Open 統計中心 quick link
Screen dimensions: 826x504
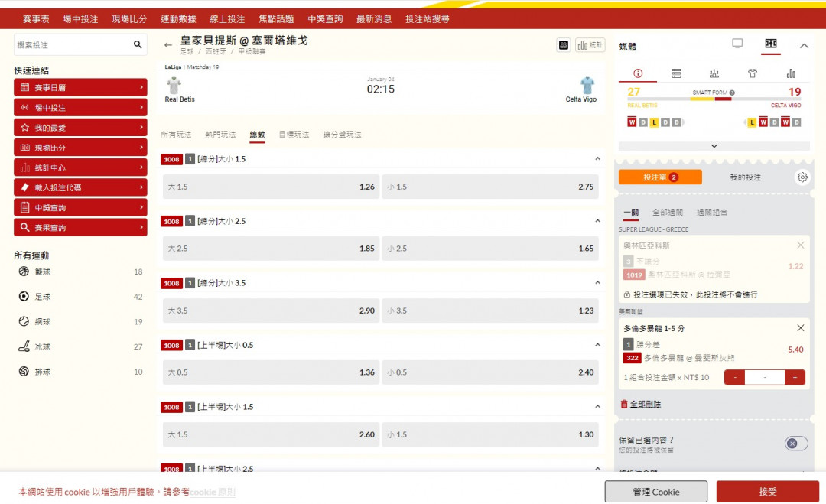pyautogui.click(x=80, y=167)
